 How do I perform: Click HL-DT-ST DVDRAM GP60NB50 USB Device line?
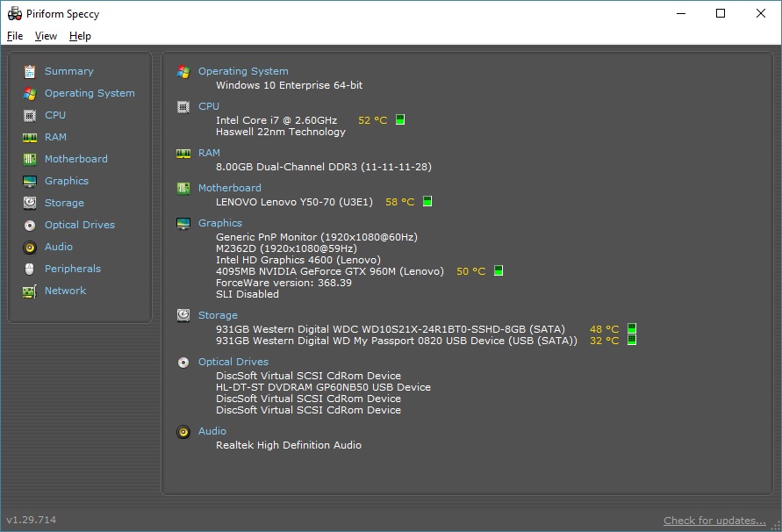point(323,387)
